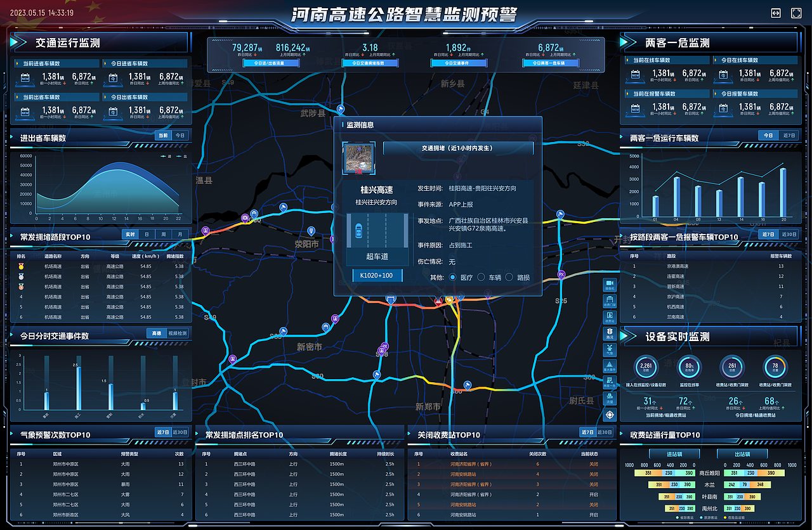Click the arrow icon beside 设备实时监测 title
This screenshot has width=812, height=530.
[629, 337]
